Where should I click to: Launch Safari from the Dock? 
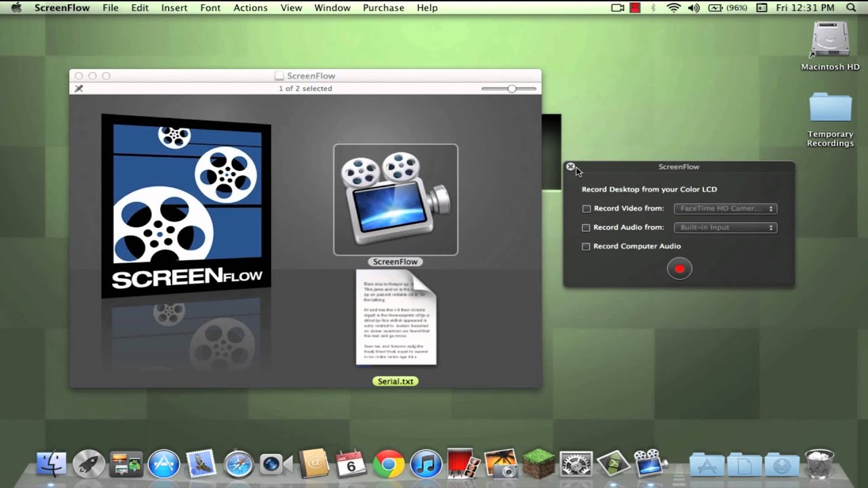pyautogui.click(x=238, y=464)
